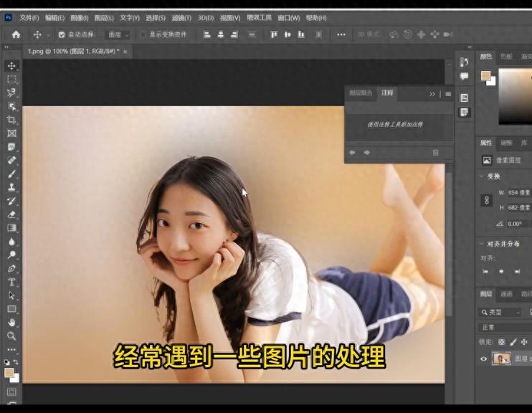Hide 图层 1 using the eye icon
The height and width of the screenshot is (413, 532).
pos(484,359)
